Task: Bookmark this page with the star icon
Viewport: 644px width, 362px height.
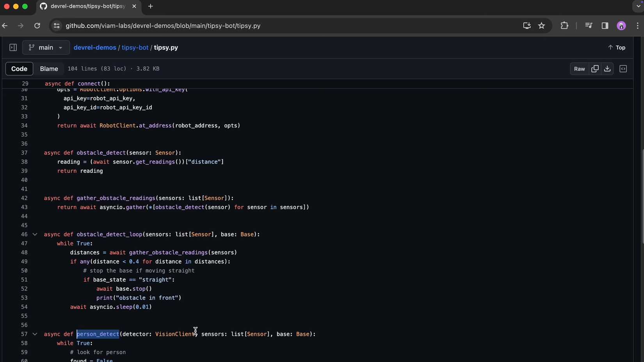Action: (x=541, y=26)
